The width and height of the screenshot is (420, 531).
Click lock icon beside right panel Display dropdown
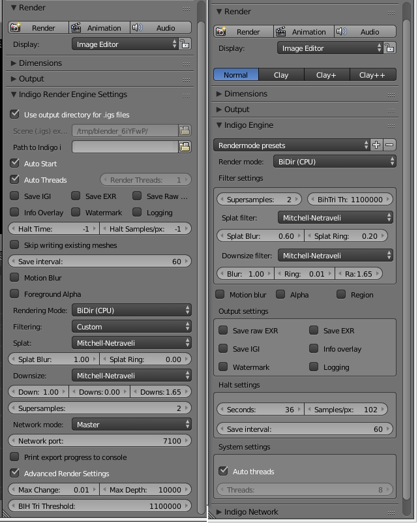point(389,48)
